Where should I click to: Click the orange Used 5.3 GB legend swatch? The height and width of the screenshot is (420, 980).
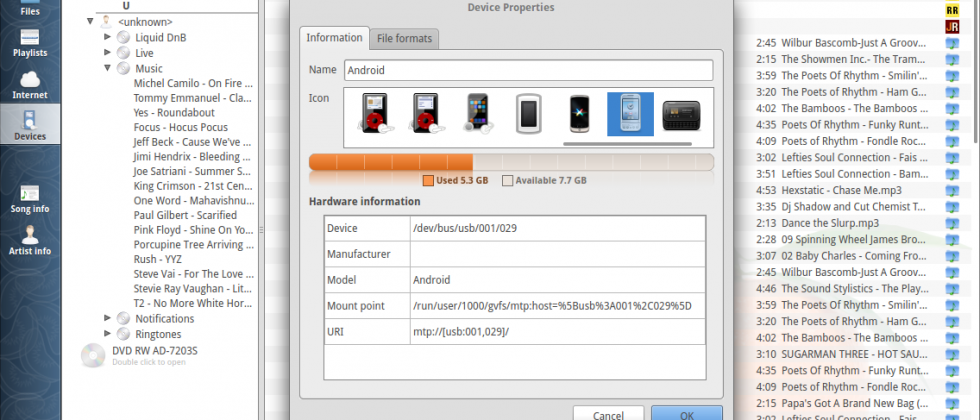coord(428,181)
